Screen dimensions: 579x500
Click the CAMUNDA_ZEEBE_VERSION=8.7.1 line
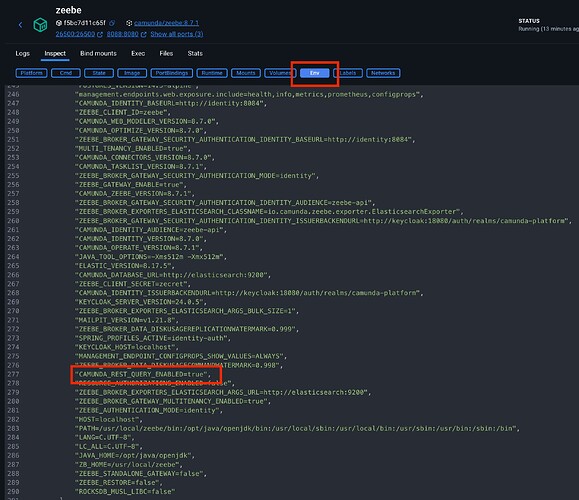134,194
